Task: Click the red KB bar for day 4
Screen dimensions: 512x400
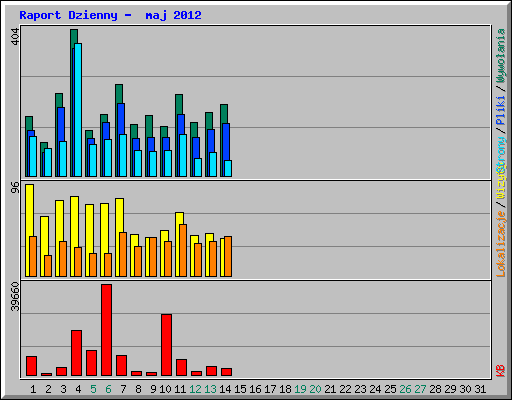Action: coord(76,353)
